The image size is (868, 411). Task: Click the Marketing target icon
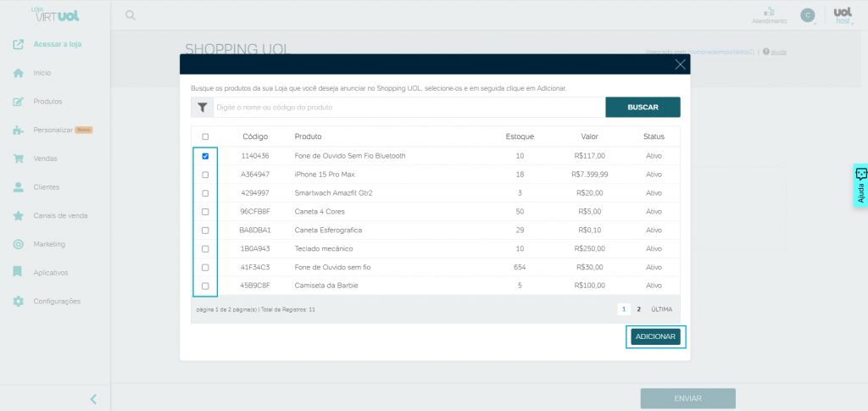tap(19, 244)
